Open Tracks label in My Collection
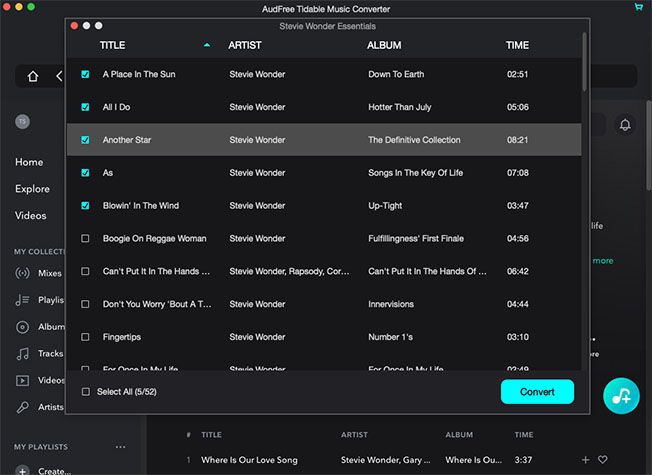 (x=51, y=354)
